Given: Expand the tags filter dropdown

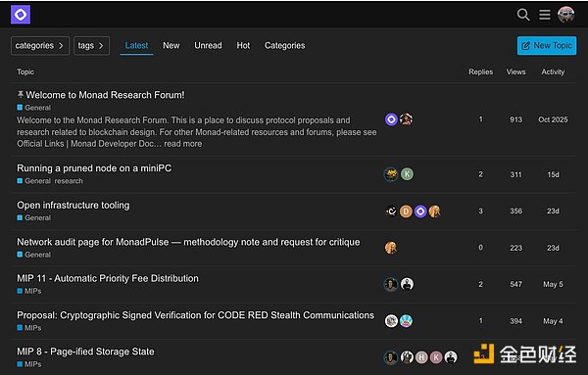Looking at the screenshot, I should 91,46.
